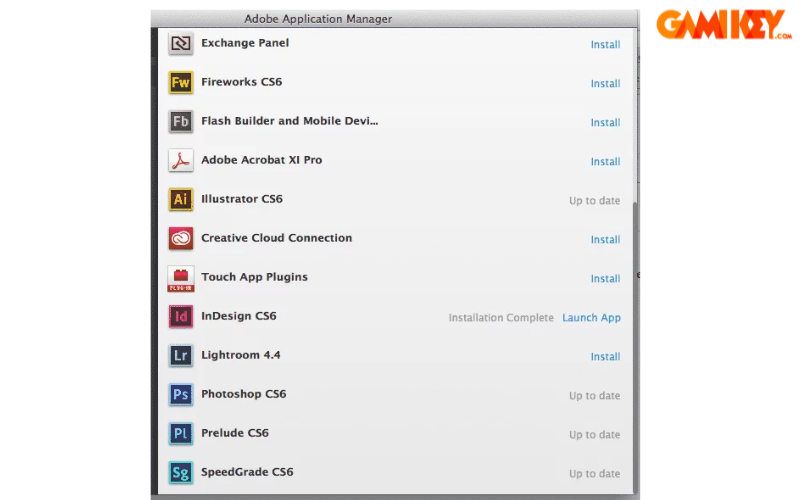Click the Exchange Panel icon
800x500 pixels.
tap(181, 43)
